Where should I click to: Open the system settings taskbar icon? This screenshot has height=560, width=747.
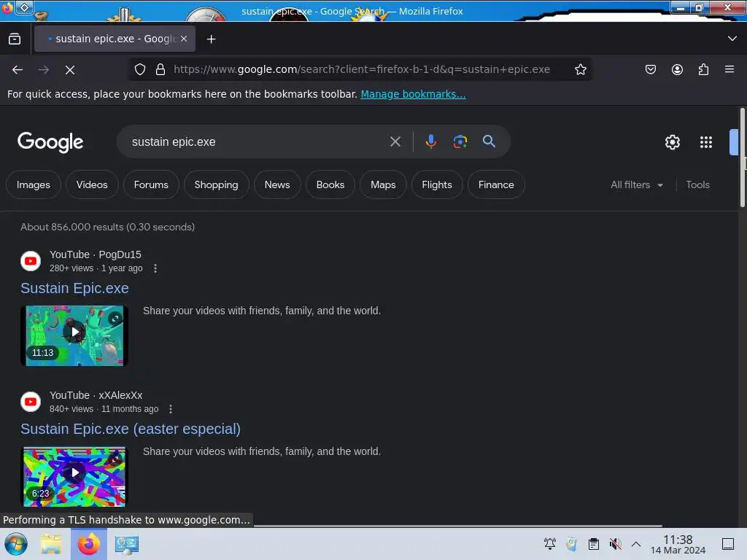click(127, 544)
